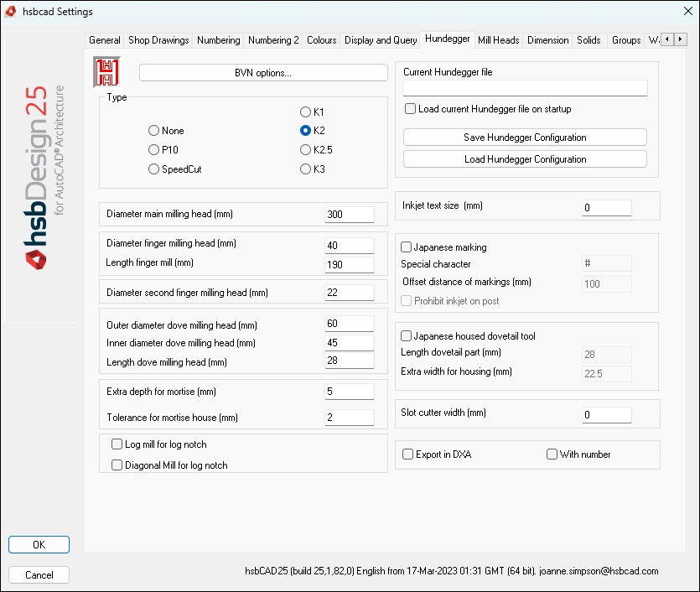Switch to the Groups tab
Image resolution: width=700 pixels, height=592 pixels.
pyautogui.click(x=626, y=40)
